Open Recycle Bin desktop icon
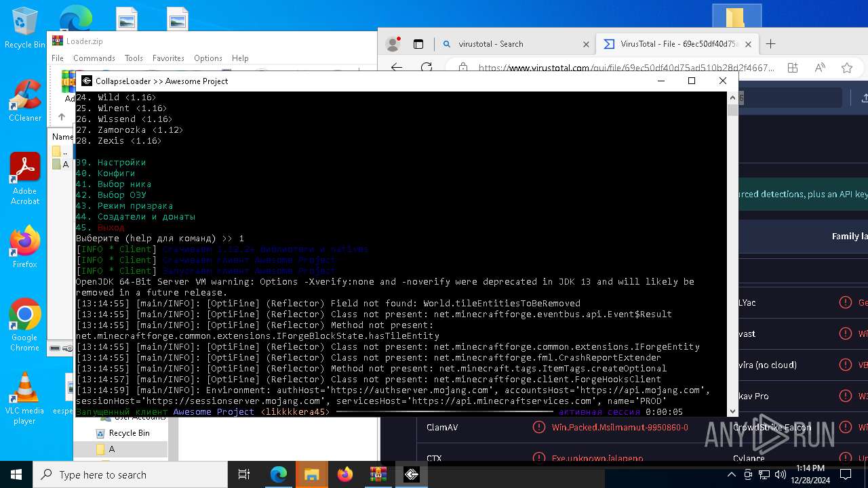Viewport: 868px width, 488px height. pos(24,27)
